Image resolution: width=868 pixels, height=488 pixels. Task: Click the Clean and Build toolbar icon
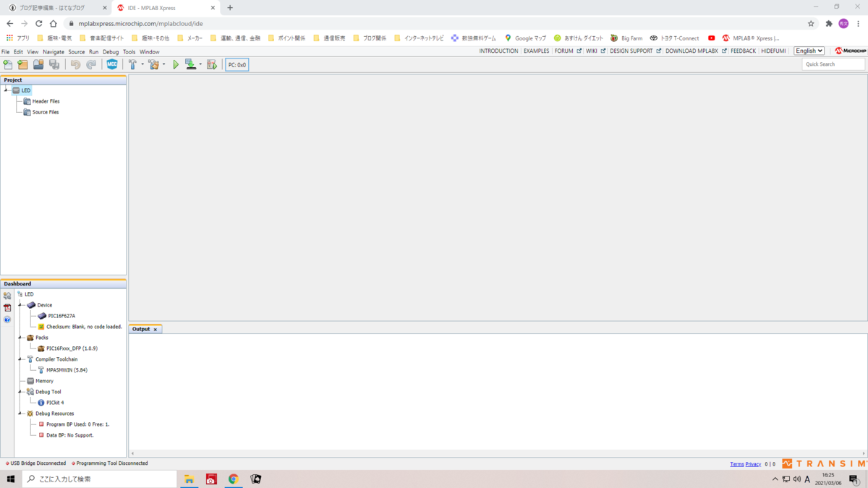[x=153, y=64]
